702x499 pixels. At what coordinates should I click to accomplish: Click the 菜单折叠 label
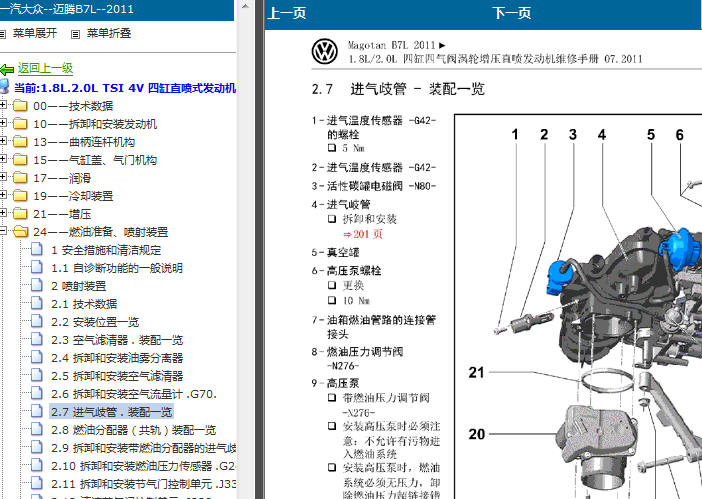[x=109, y=33]
